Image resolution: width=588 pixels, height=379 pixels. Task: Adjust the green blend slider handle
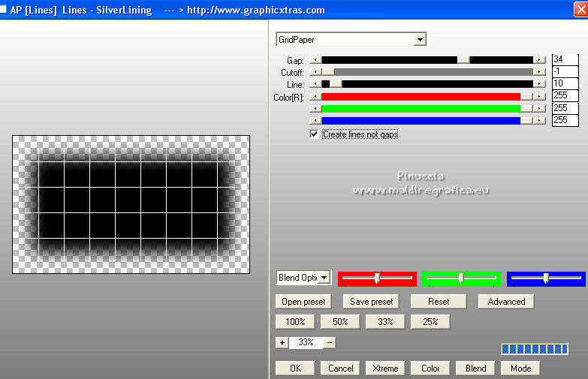461,278
